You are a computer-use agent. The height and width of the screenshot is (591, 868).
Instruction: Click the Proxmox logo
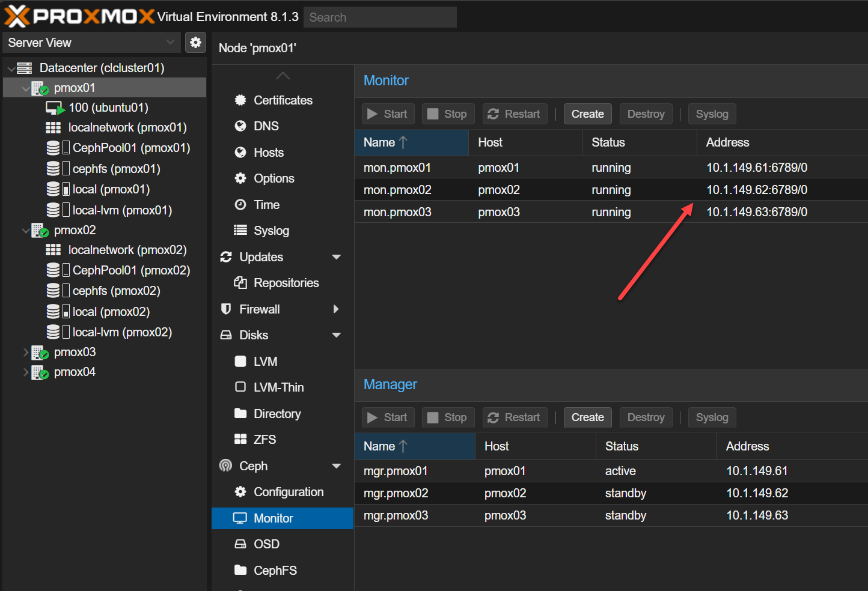[78, 16]
